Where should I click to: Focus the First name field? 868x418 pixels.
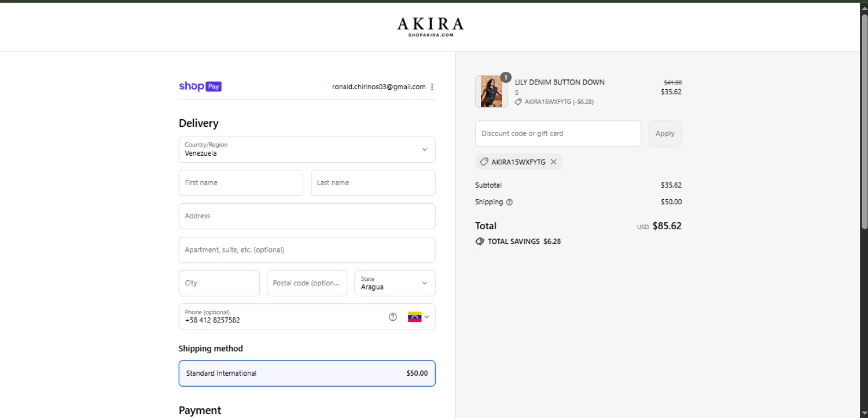point(241,183)
